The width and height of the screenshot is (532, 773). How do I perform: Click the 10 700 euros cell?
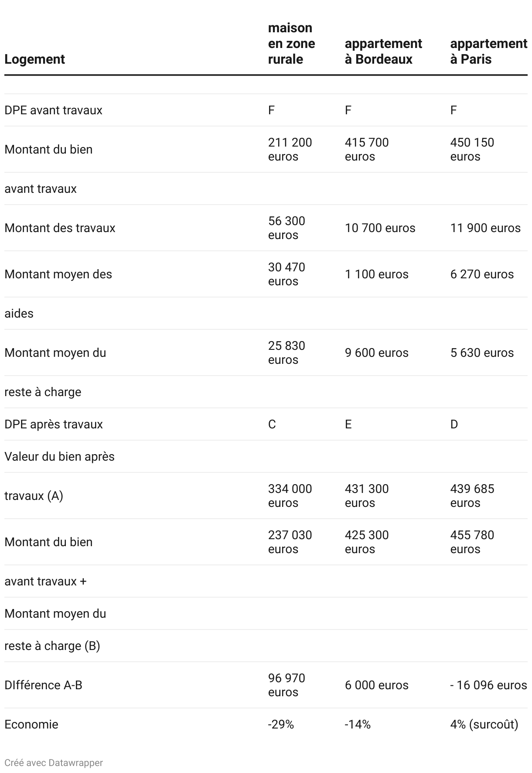pyautogui.click(x=380, y=228)
